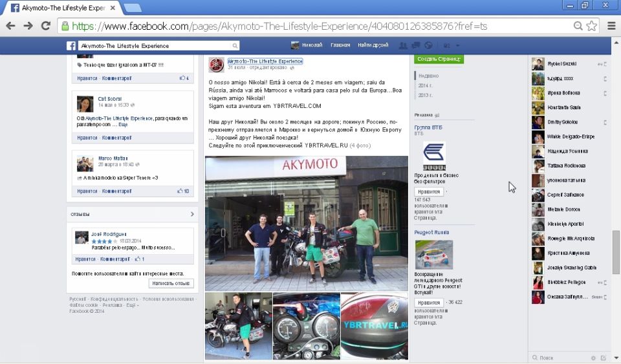Click the Facebook logo in the blue bar

(71, 45)
